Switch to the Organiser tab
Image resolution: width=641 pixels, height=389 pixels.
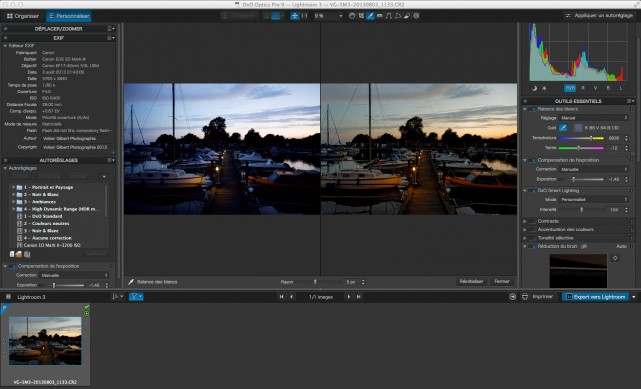[x=23, y=16]
